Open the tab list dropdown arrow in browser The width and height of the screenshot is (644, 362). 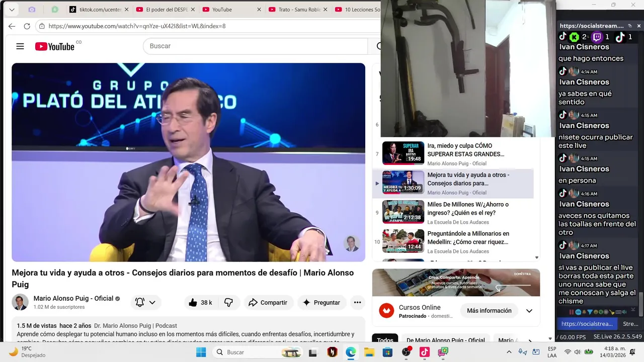[12, 10]
